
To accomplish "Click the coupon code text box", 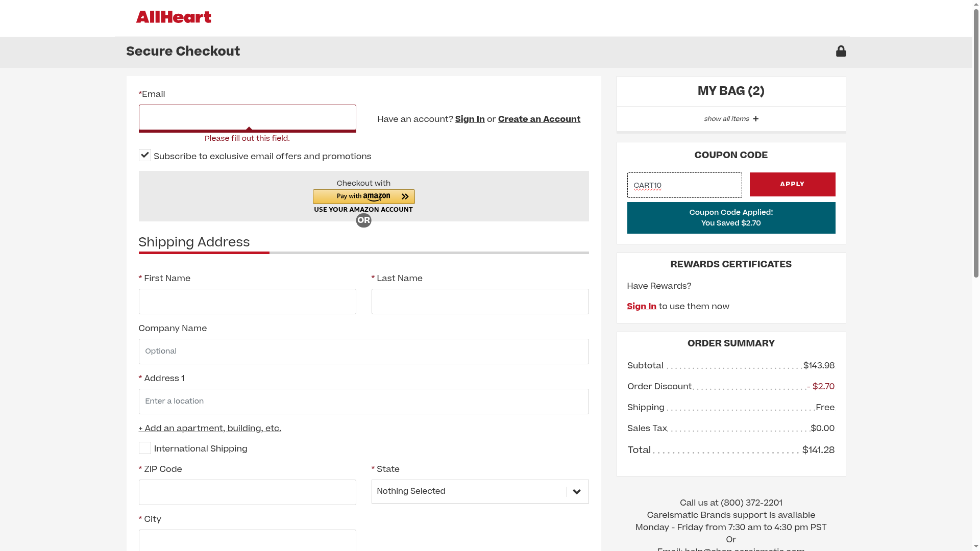I will pyautogui.click(x=684, y=185).
